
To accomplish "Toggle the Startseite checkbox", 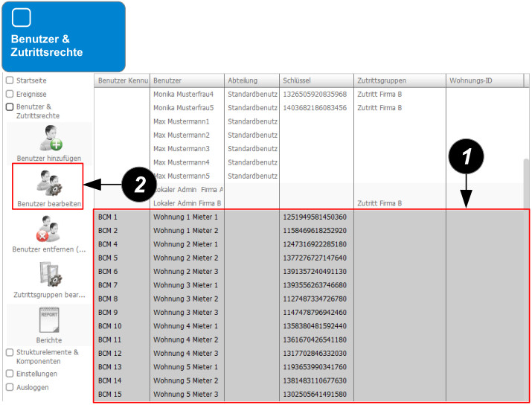I will pyautogui.click(x=10, y=80).
